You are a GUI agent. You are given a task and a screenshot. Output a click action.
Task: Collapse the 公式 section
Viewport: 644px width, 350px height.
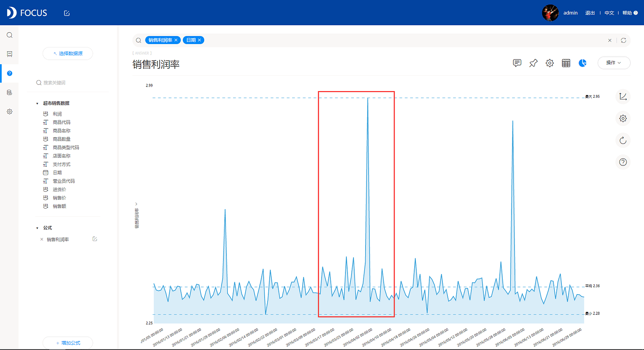coord(37,228)
